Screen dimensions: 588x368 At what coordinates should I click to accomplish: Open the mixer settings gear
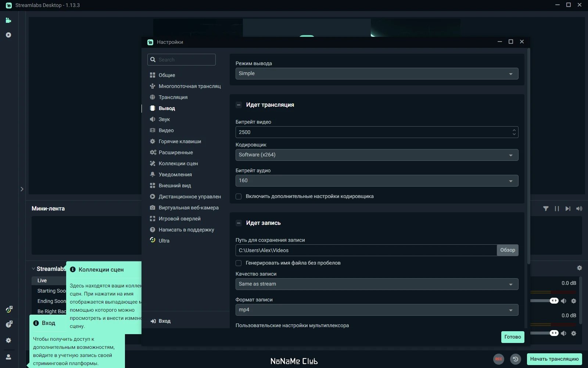point(580,268)
